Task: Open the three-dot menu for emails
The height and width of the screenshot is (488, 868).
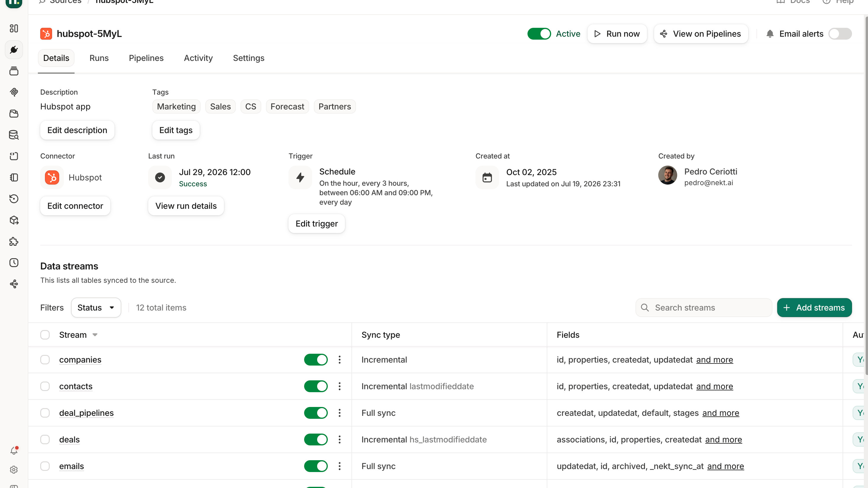Action: [x=340, y=466]
